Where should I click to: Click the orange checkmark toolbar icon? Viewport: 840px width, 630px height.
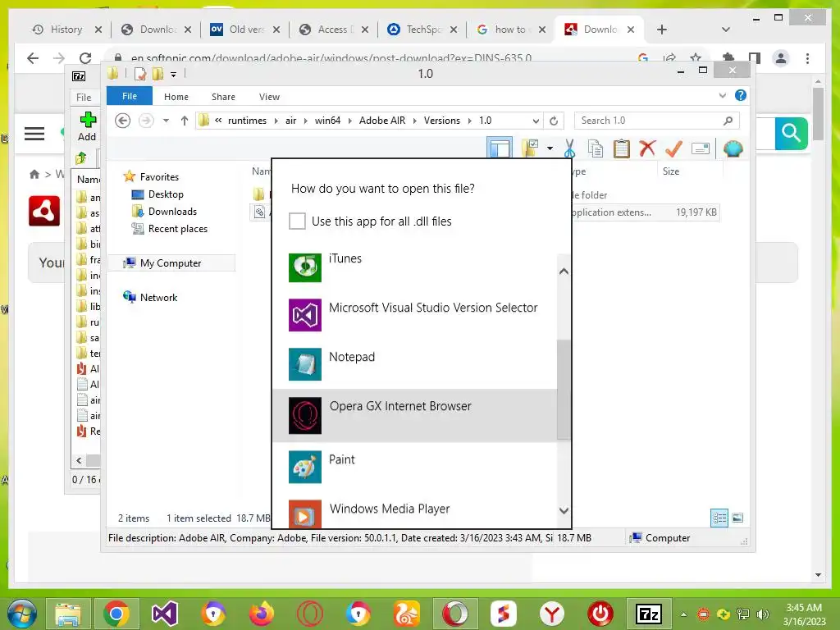click(x=673, y=148)
